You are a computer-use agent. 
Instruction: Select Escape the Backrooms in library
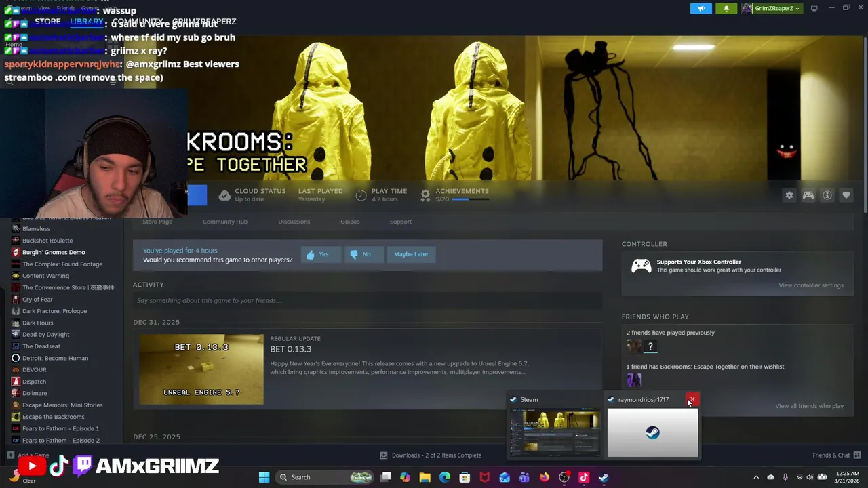53,417
